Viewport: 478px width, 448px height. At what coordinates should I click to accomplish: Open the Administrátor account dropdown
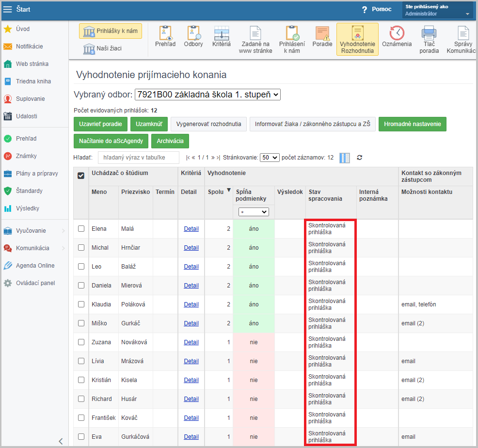coord(437,10)
